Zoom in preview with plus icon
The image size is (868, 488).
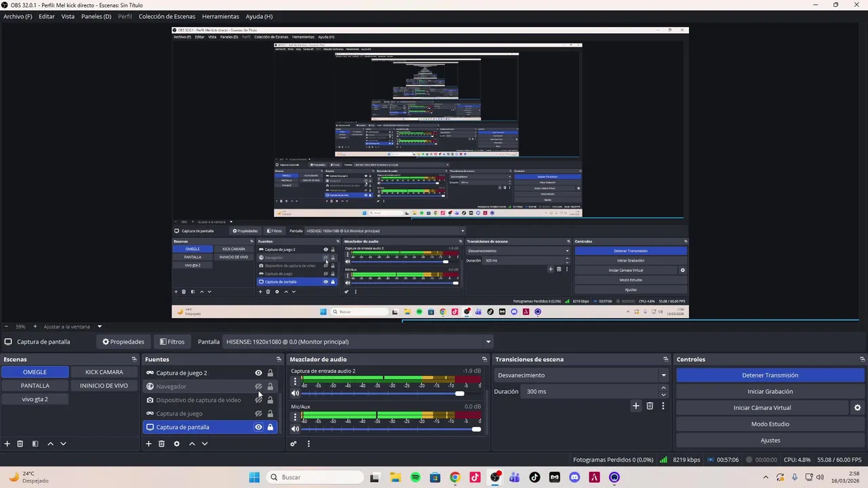35,327
